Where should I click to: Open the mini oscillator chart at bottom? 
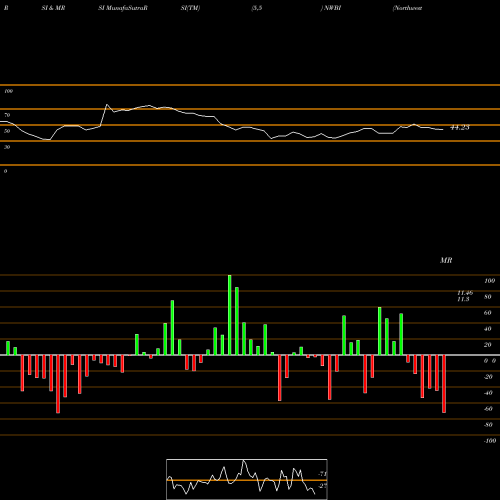coord(247,479)
